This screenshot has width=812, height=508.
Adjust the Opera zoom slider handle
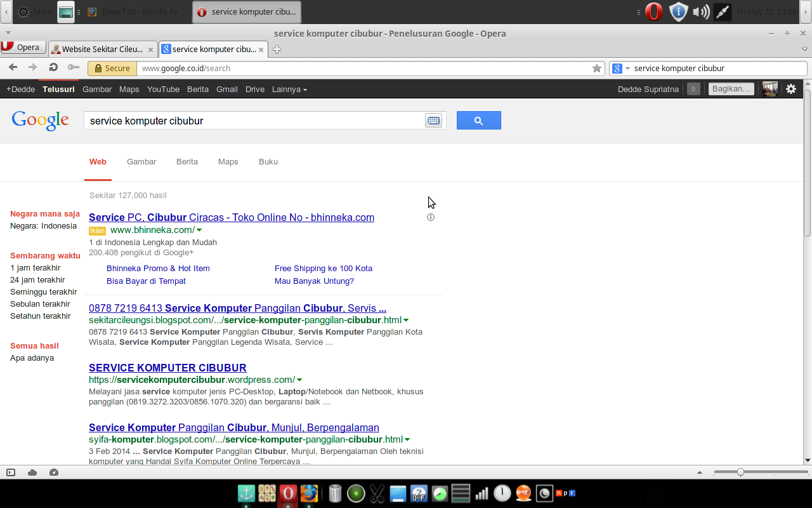740,472
